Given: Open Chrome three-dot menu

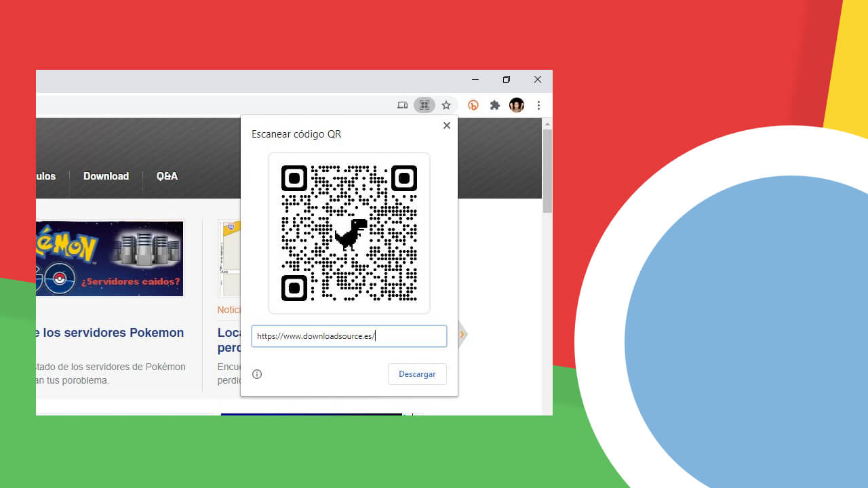Looking at the screenshot, I should (x=538, y=105).
